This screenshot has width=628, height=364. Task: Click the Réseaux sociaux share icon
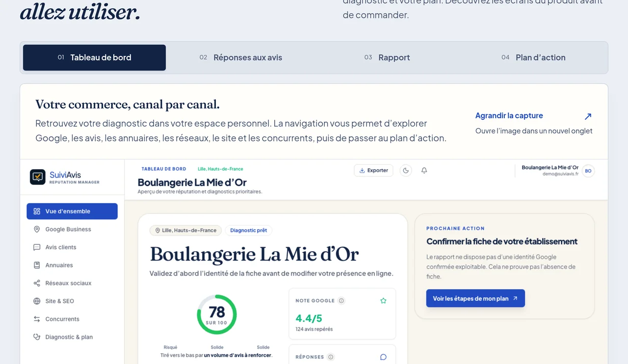click(x=37, y=283)
